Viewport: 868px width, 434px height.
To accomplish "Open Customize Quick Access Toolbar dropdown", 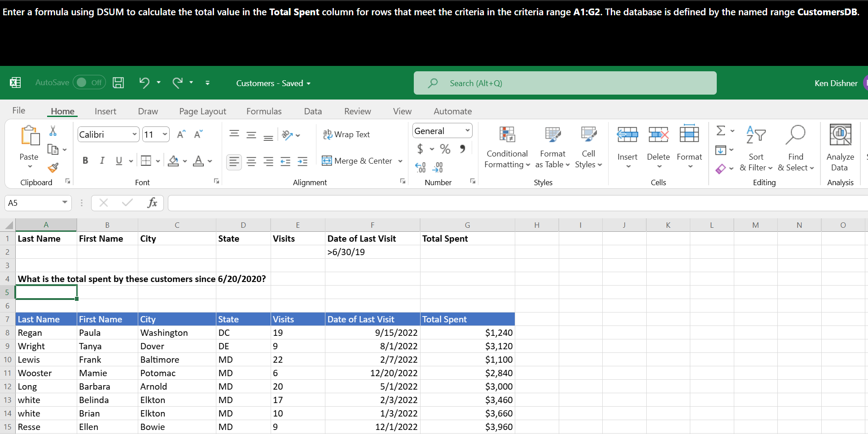I will pos(207,82).
